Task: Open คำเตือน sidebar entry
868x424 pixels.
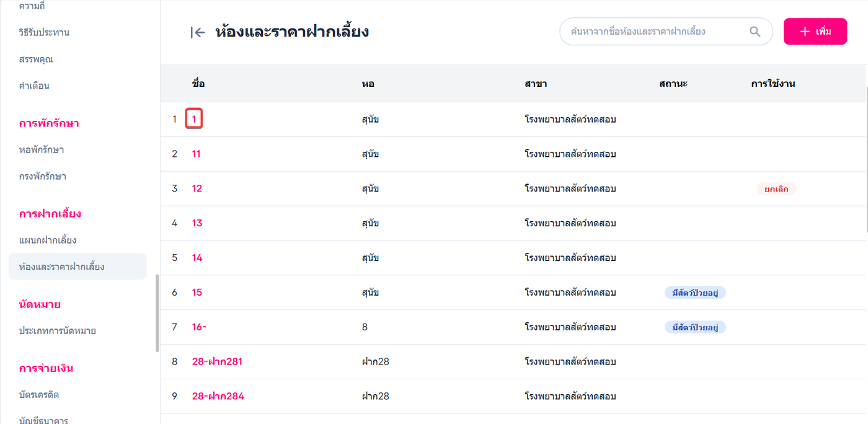Action: click(x=34, y=86)
